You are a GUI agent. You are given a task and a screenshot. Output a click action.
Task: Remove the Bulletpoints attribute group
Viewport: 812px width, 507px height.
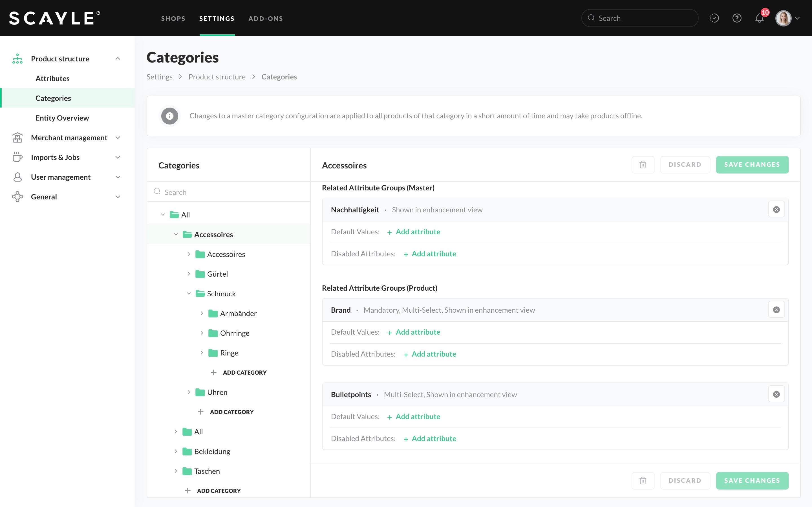(x=776, y=394)
